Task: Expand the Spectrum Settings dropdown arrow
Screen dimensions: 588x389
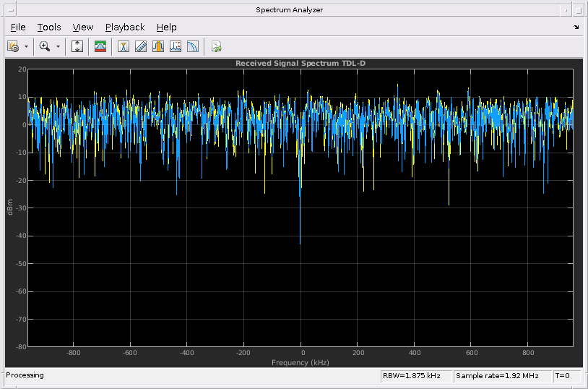Action: point(27,46)
